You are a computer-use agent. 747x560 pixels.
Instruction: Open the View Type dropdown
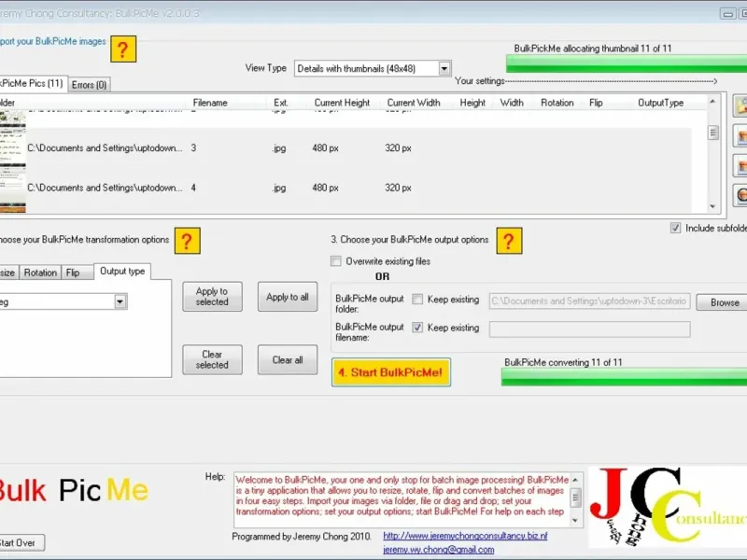pyautogui.click(x=444, y=68)
